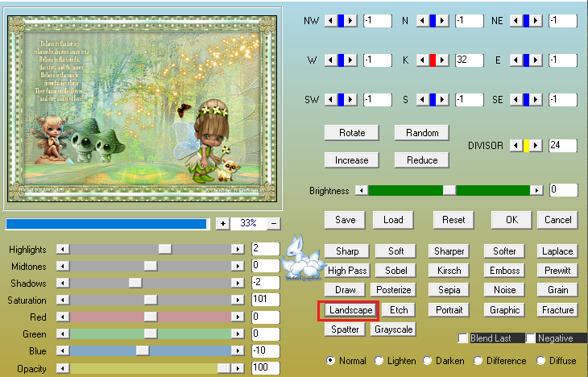Select the Diffuse blend mode radio
588x377 pixels.
[540, 361]
